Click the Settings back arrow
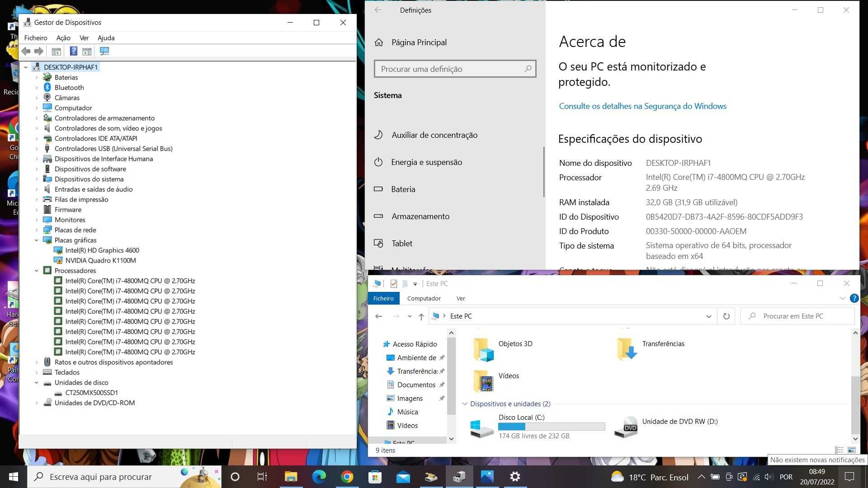868x488 pixels. click(x=378, y=10)
